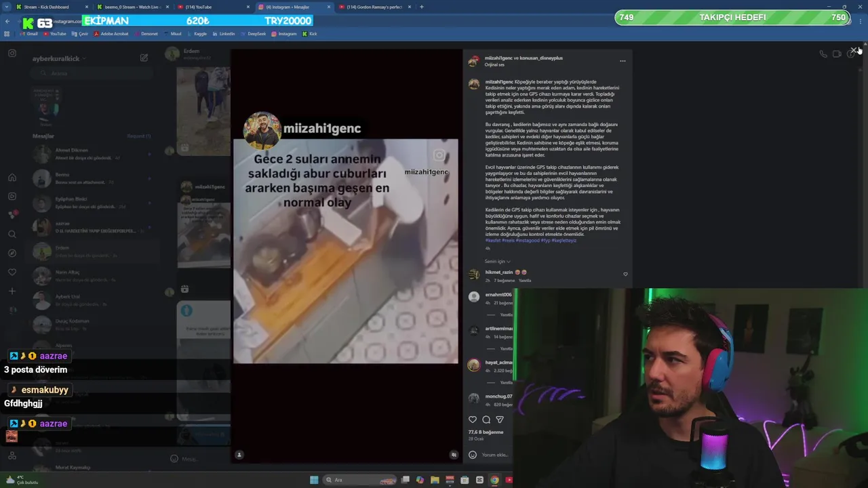Image resolution: width=868 pixels, height=488 pixels.
Task: Open Kaggle bookmark
Action: coord(197,34)
